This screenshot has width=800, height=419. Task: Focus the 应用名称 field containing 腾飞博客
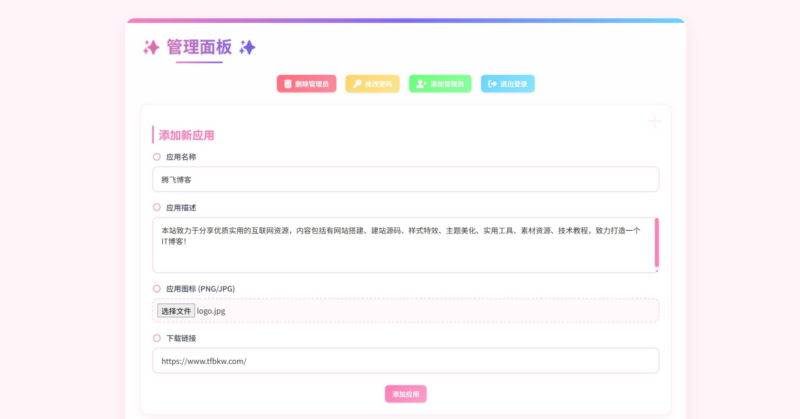click(406, 179)
